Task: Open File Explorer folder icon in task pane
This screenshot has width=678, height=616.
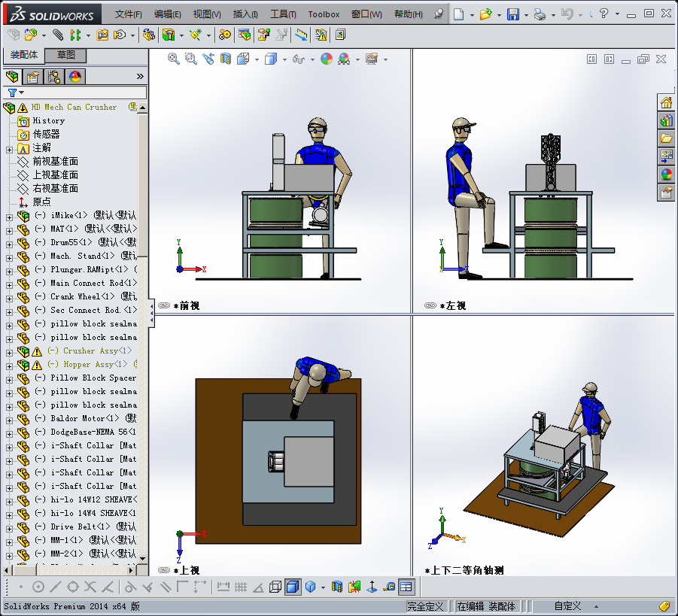Action: [666, 138]
